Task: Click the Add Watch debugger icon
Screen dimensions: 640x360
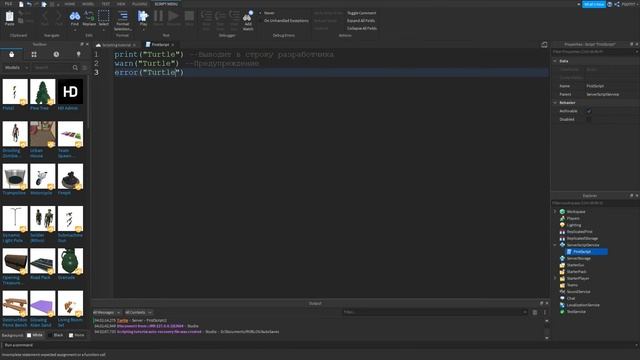Action: (x=248, y=16)
